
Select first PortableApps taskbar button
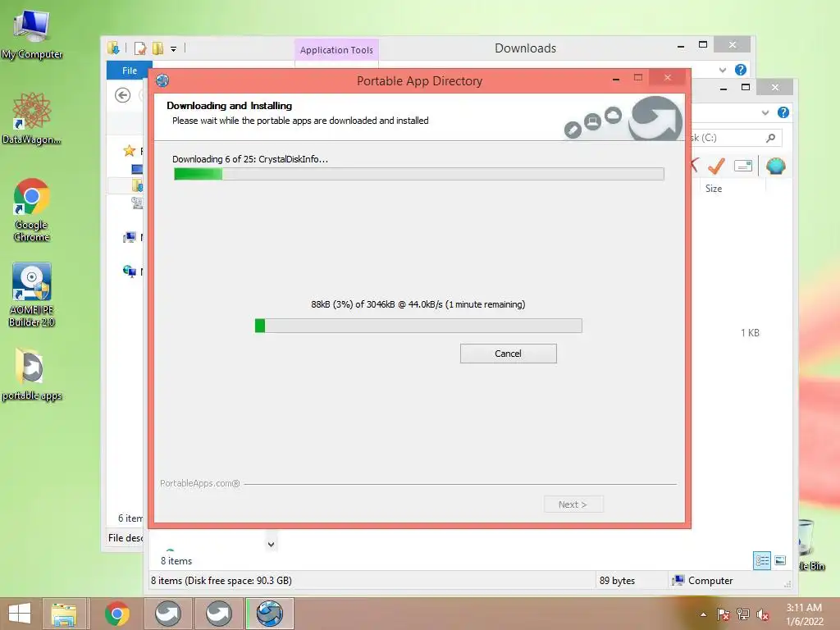click(168, 614)
